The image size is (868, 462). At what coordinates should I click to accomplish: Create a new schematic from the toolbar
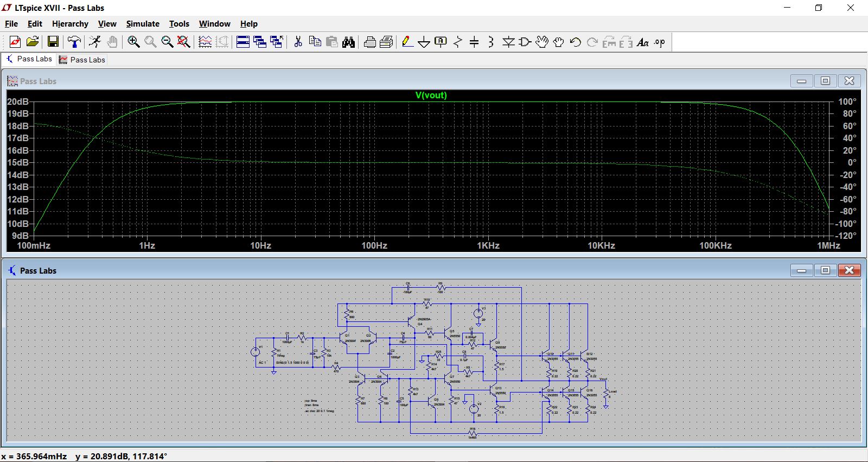tap(15, 42)
